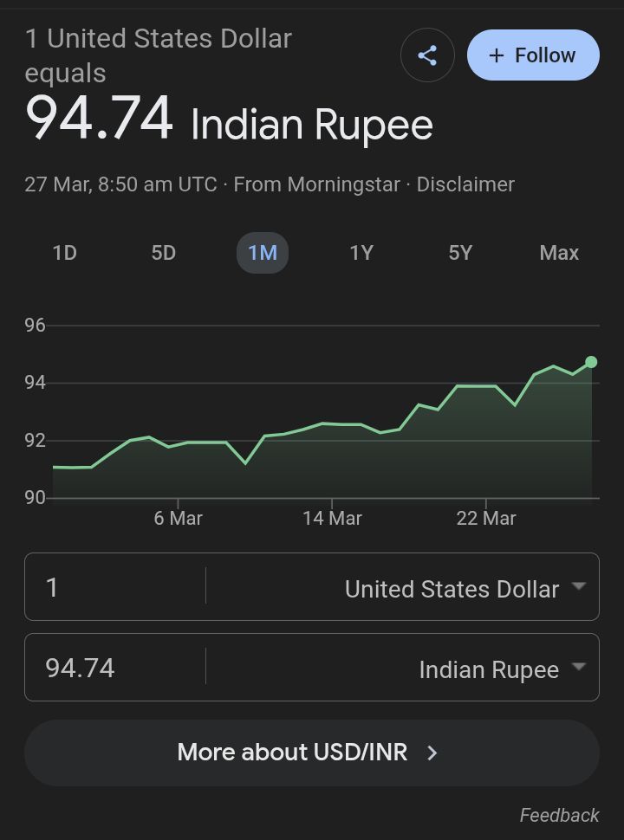Screen dimensions: 624x840
Task: Click the rupee amount field showing 94.74
Action: 114,669
